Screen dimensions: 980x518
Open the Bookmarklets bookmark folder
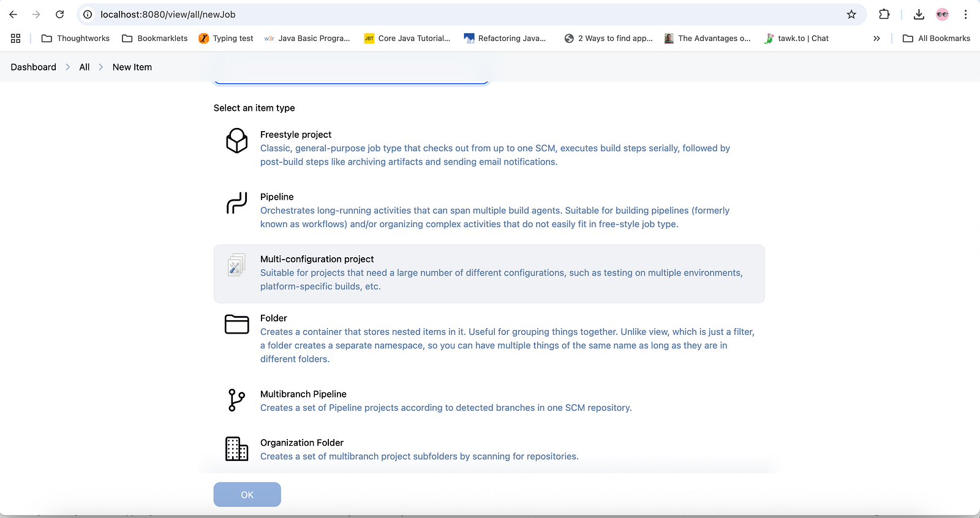click(x=155, y=38)
